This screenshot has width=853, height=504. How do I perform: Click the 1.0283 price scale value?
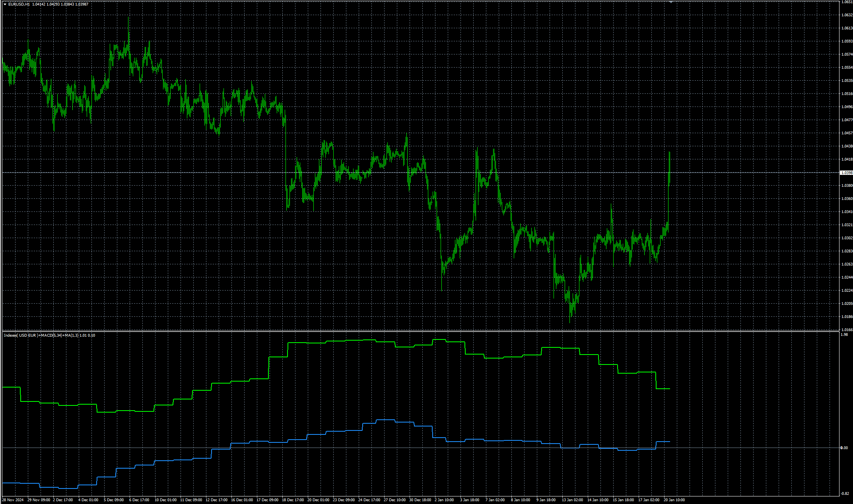point(847,251)
